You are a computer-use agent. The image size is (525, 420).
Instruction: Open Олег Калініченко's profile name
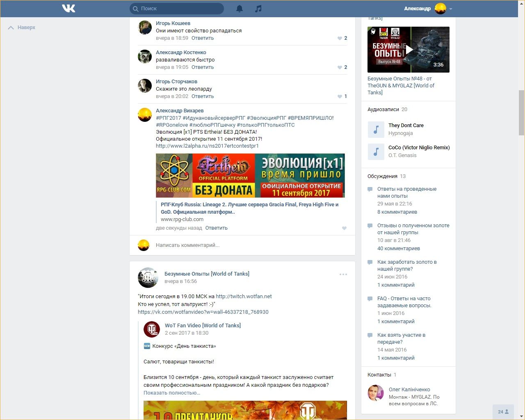(409, 390)
